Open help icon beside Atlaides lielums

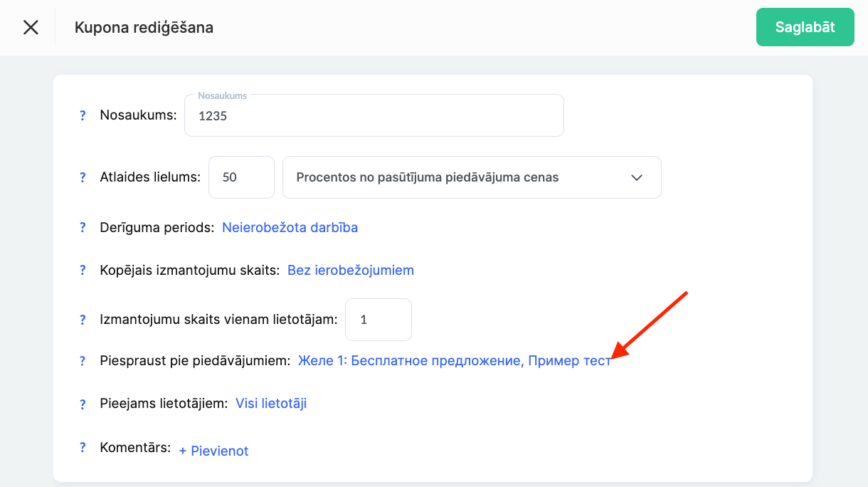83,177
